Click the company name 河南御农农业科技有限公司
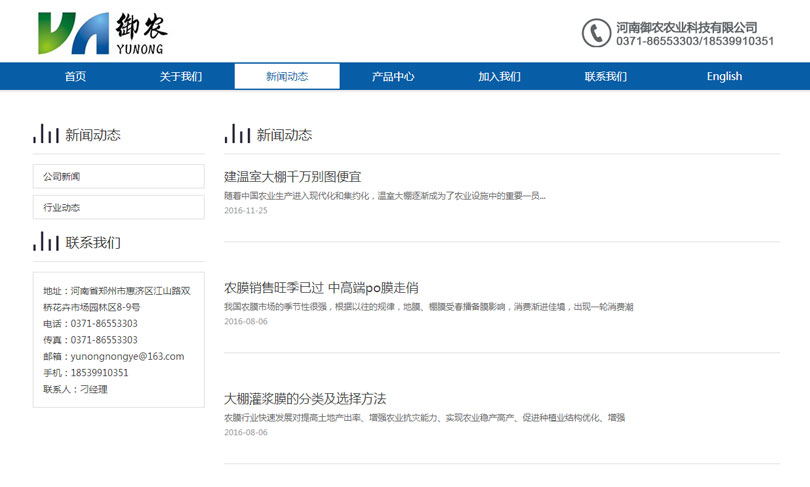This screenshot has width=810, height=487. click(x=686, y=27)
